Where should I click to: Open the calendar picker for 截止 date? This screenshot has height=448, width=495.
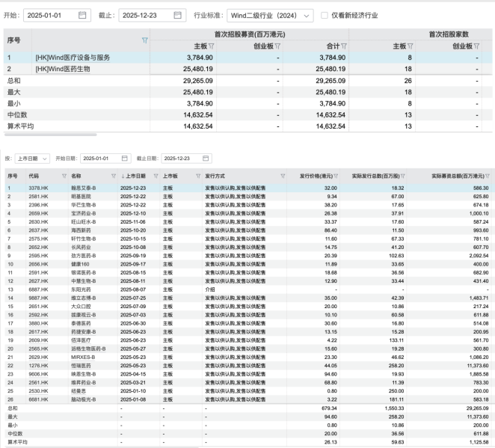pos(177,15)
